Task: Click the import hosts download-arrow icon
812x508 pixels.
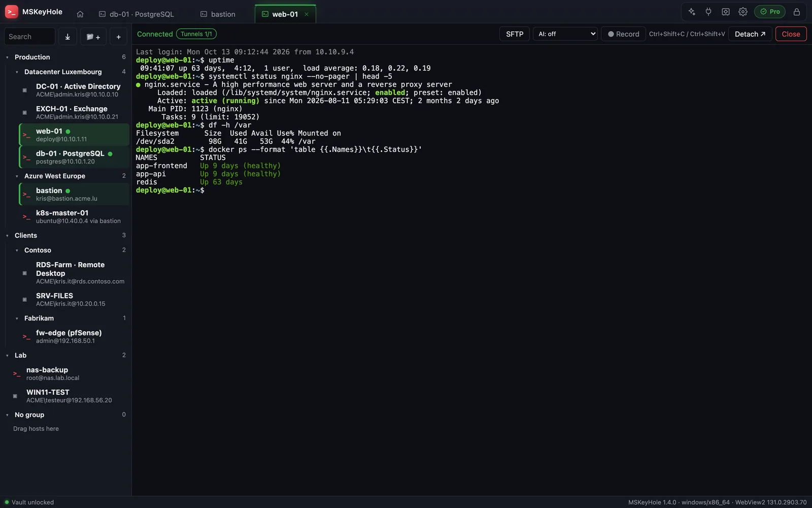Action: point(67,37)
